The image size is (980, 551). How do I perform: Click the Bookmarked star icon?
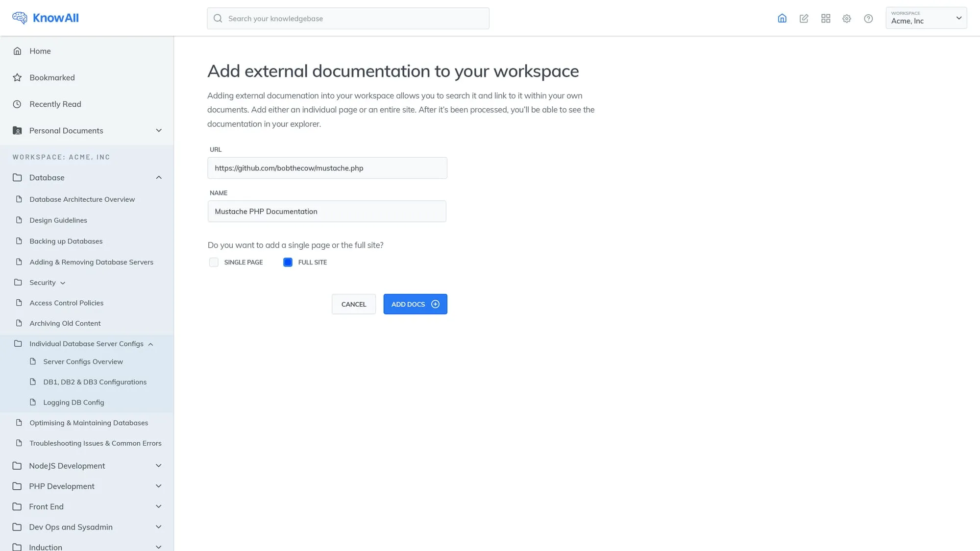(x=17, y=77)
